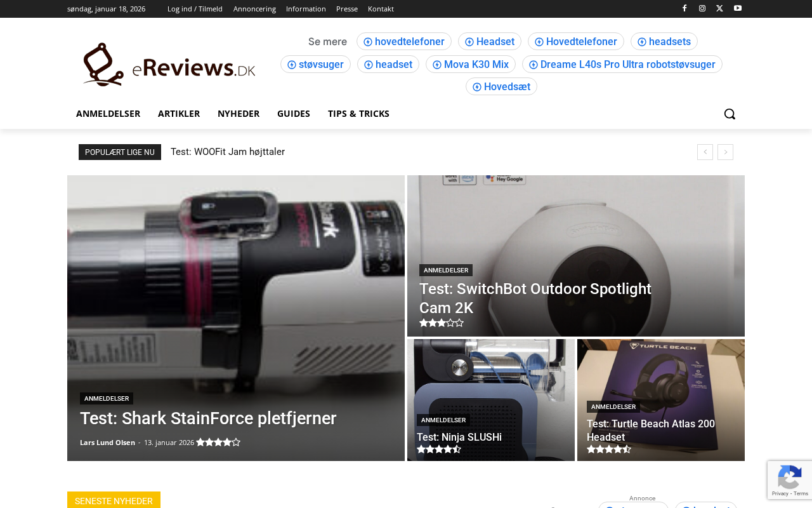This screenshot has width=812, height=508.
Task: Click the date søndag, januar 18, 2026
Action: click(x=106, y=9)
